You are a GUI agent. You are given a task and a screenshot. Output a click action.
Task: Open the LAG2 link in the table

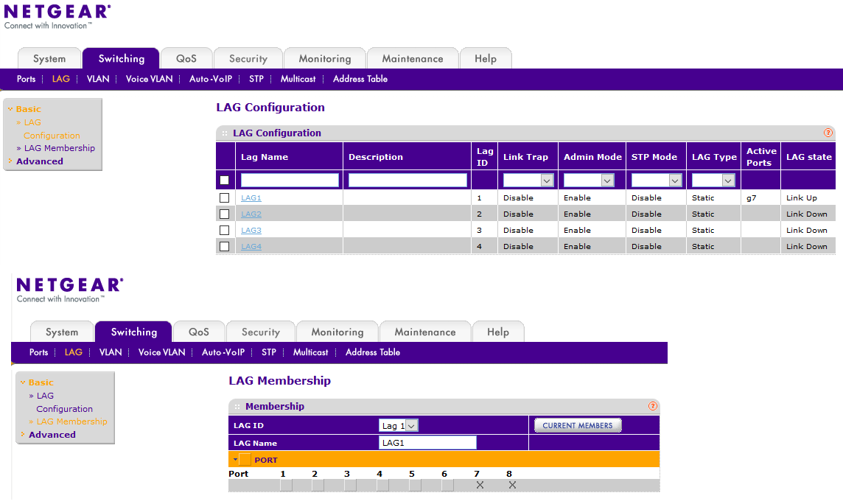pos(251,214)
